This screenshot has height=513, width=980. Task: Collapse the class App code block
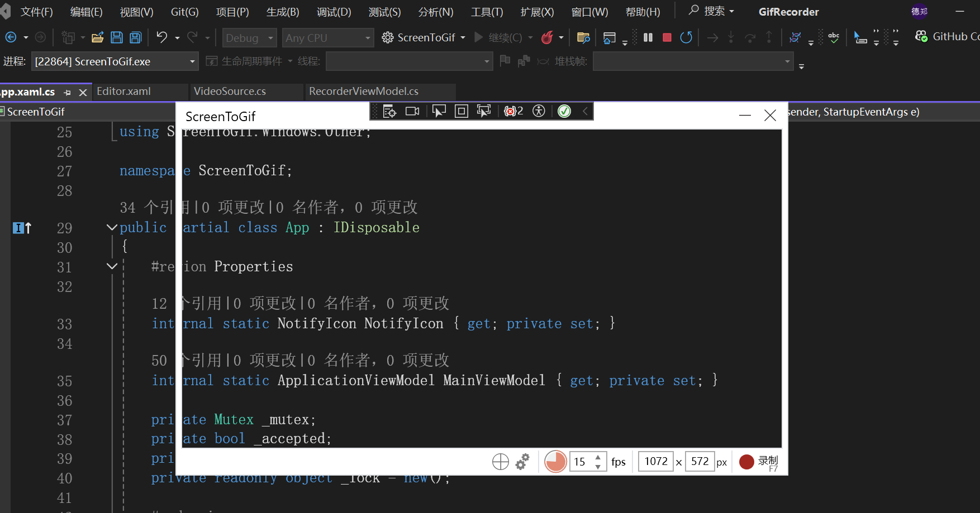[112, 227]
